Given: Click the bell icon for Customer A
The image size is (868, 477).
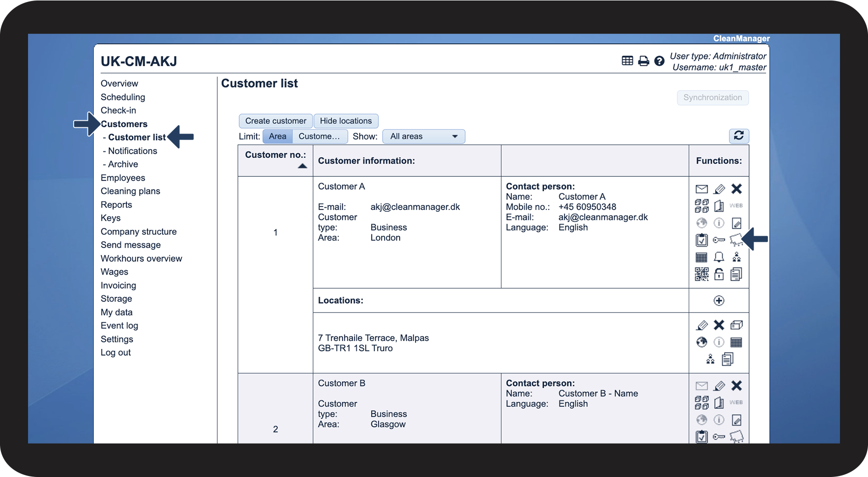Looking at the screenshot, I should tap(719, 257).
